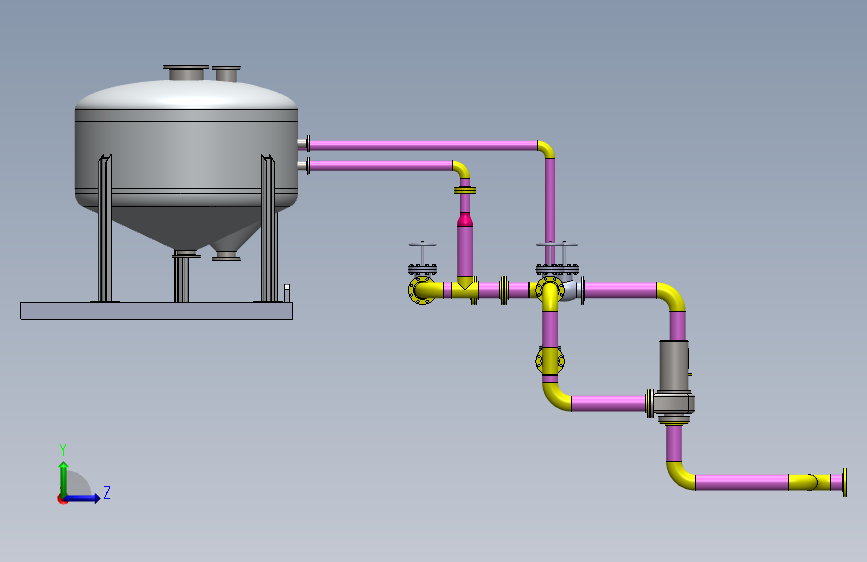Select the lower pink pipe leaving the tank
Viewport: 867px width, 562px height.
click(381, 165)
